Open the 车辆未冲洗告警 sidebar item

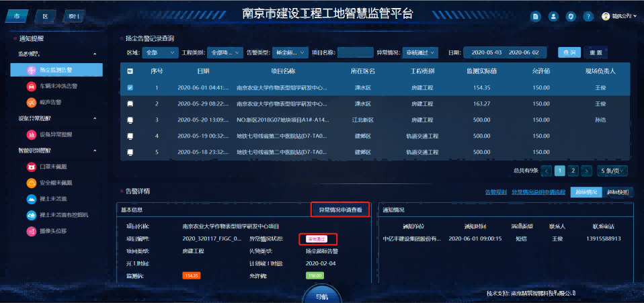(x=55, y=86)
